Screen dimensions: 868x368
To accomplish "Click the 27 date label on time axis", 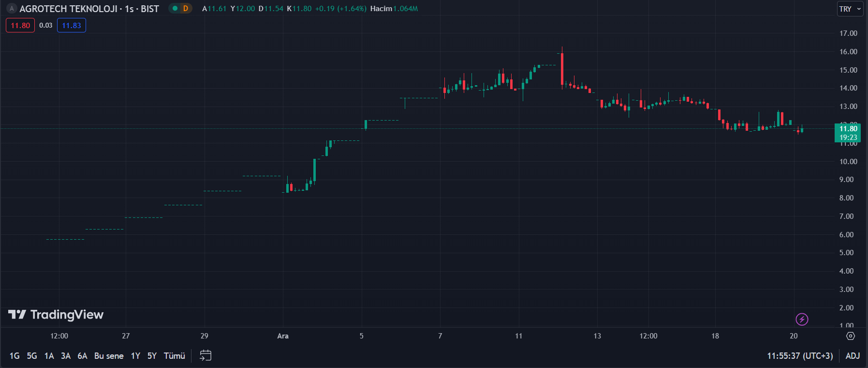I will pos(126,336).
